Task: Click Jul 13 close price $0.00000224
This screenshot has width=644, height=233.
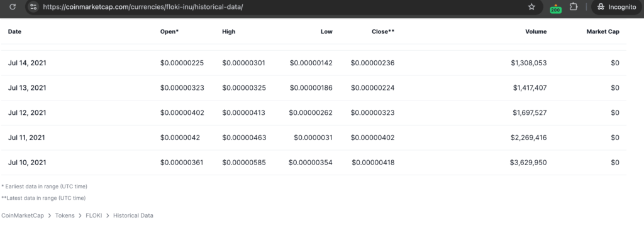Action: (372, 88)
